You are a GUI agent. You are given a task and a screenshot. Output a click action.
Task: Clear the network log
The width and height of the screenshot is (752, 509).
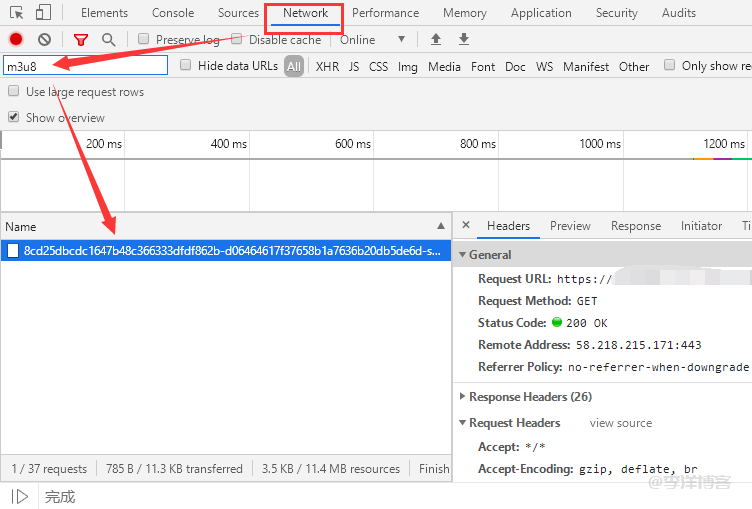point(44,39)
